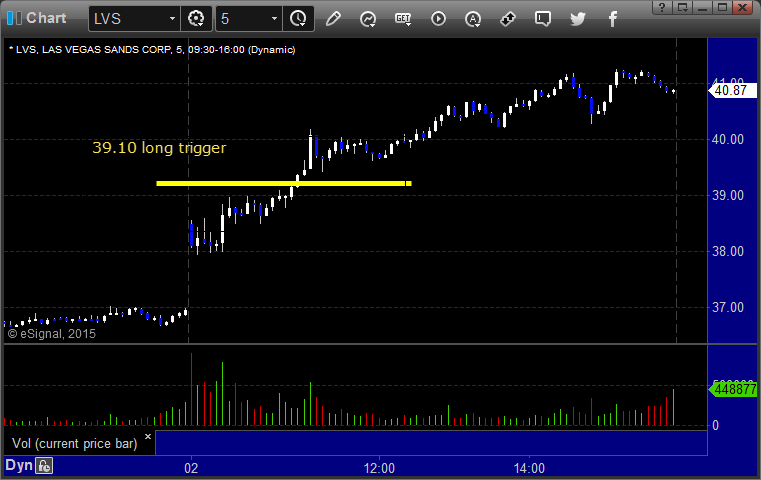Image resolution: width=761 pixels, height=480 pixels.
Task: Close the Vol study pane with X
Action: (x=148, y=436)
